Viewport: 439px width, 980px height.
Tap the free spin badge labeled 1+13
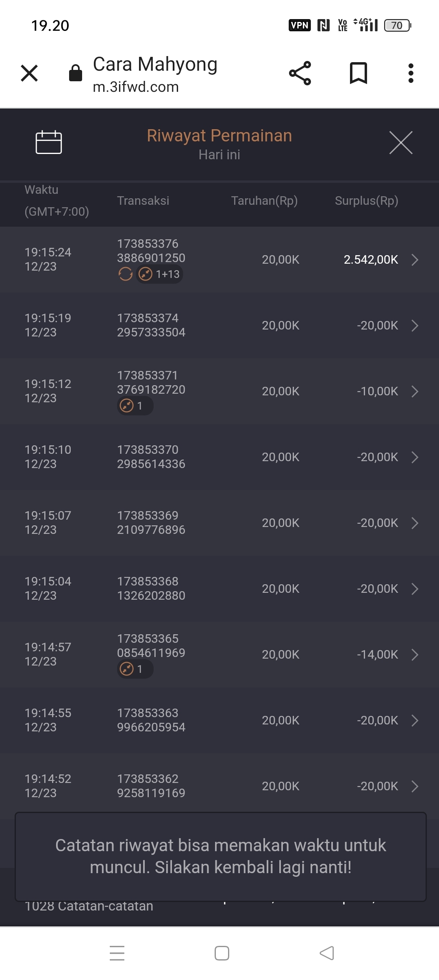pos(160,274)
